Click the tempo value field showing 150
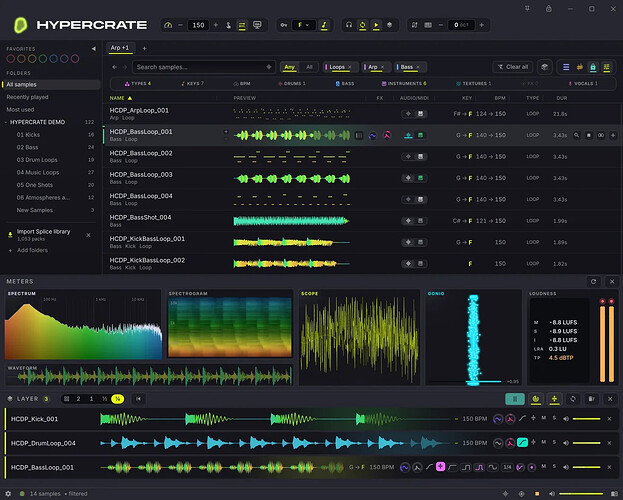Screen dimensions: 623x500 point(198,25)
